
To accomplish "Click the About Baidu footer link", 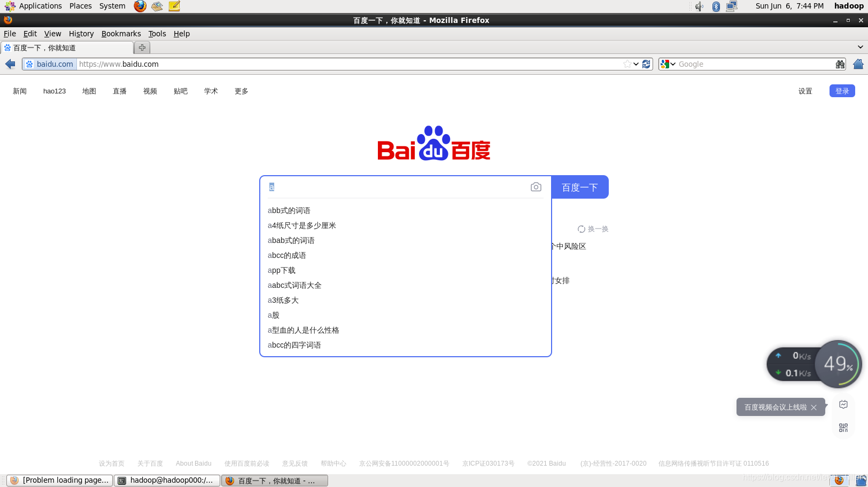I will coord(193,464).
